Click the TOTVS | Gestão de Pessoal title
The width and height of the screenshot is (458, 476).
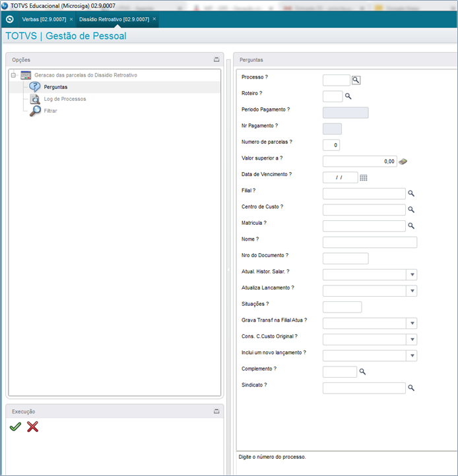(x=66, y=36)
